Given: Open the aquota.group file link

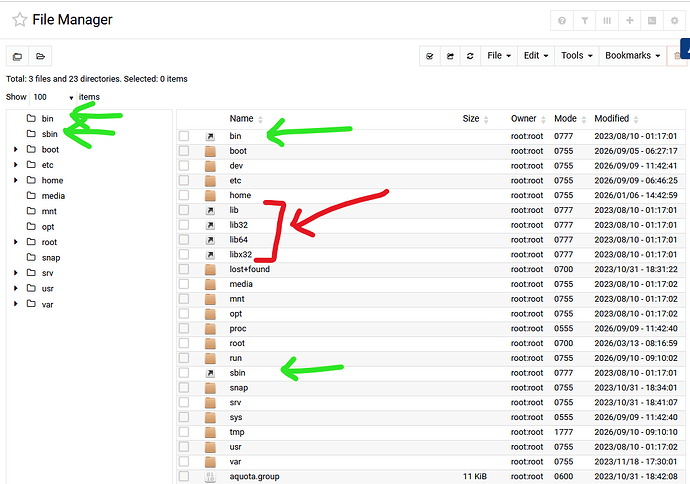Looking at the screenshot, I should [254, 477].
